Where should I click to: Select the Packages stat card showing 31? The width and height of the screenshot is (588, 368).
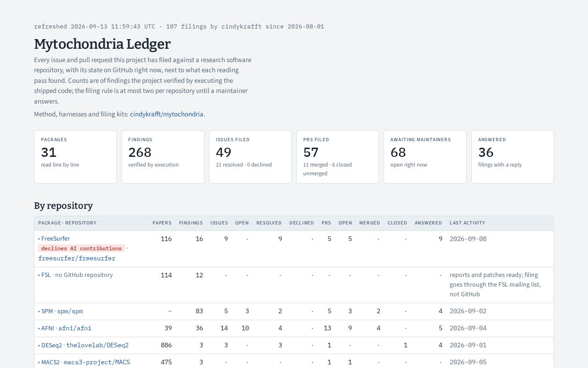pos(75,157)
